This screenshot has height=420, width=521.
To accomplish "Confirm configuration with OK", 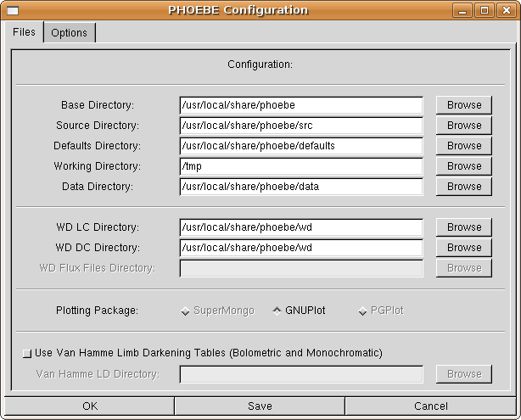I will pyautogui.click(x=90, y=406).
